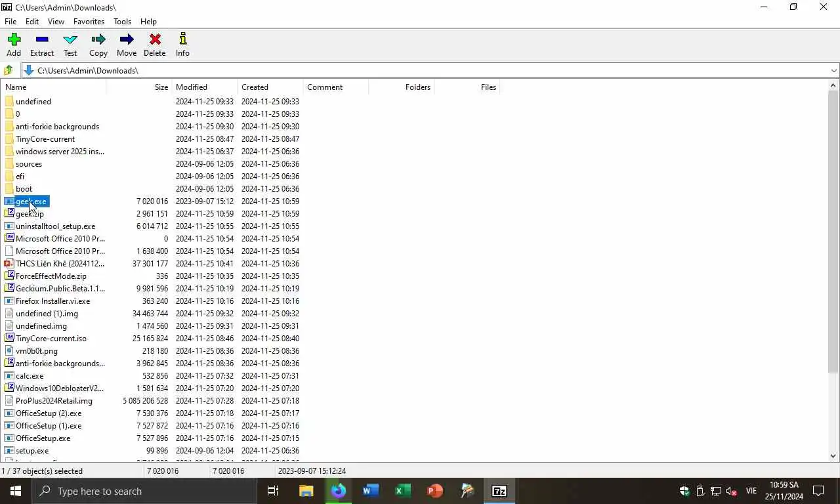Screen dimensions: 840x504
Task: Select ForceEffectMode.zip archive icon
Action: point(9,276)
